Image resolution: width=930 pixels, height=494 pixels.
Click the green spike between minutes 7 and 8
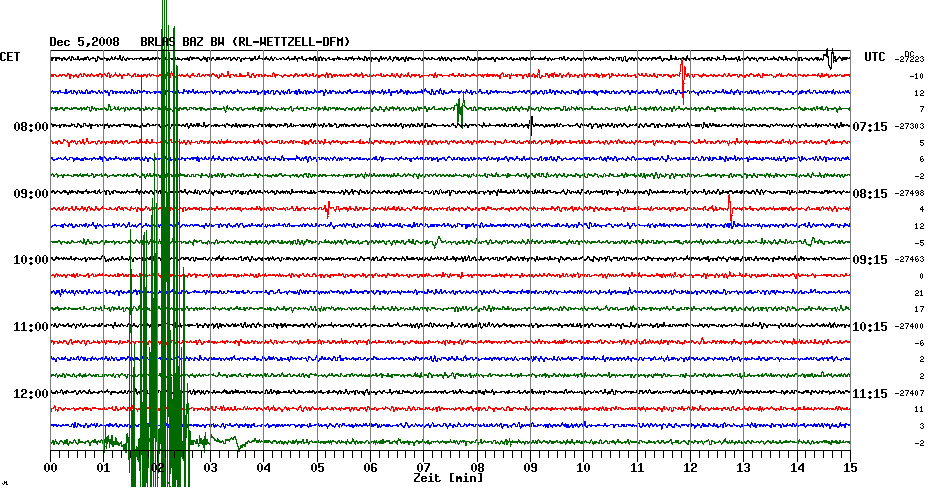tap(460, 110)
